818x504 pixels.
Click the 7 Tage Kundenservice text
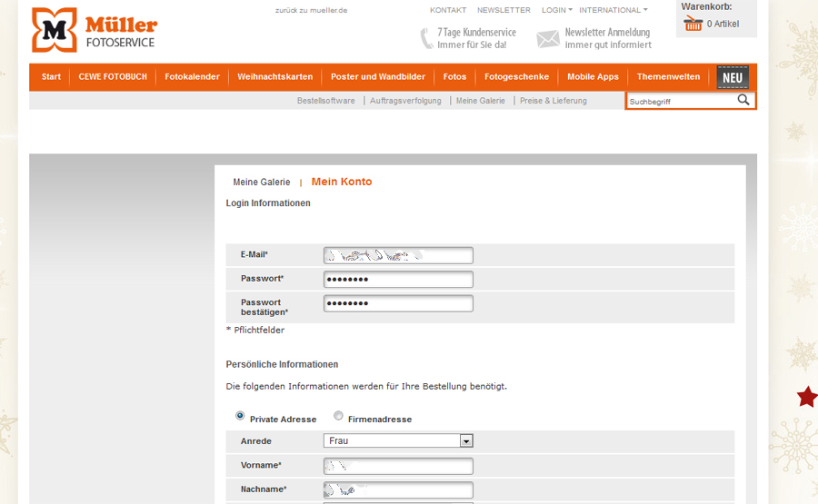point(477,33)
